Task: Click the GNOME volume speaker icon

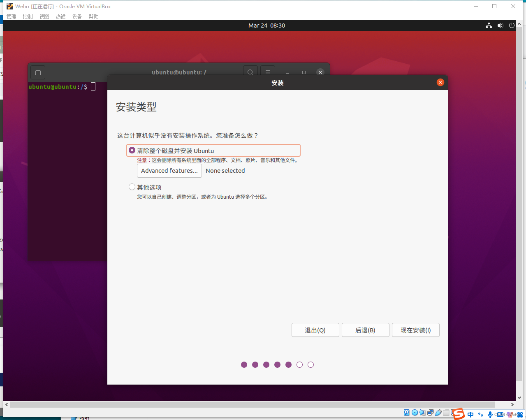Action: pyautogui.click(x=500, y=26)
